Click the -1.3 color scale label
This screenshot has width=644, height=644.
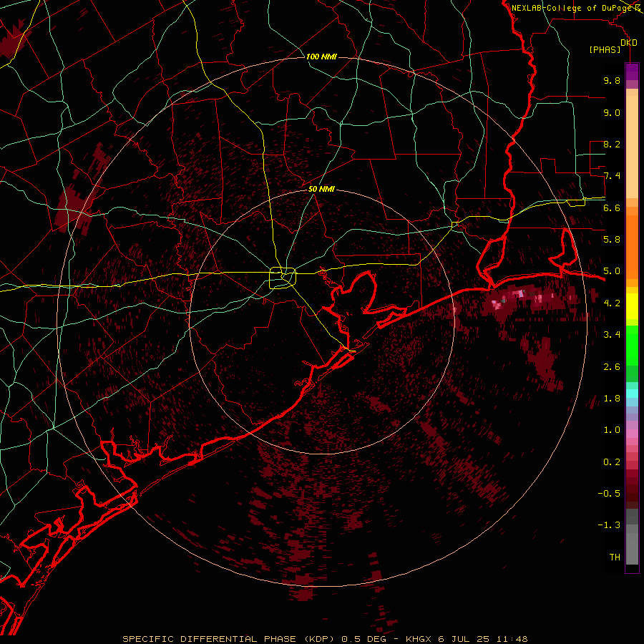tap(609, 525)
